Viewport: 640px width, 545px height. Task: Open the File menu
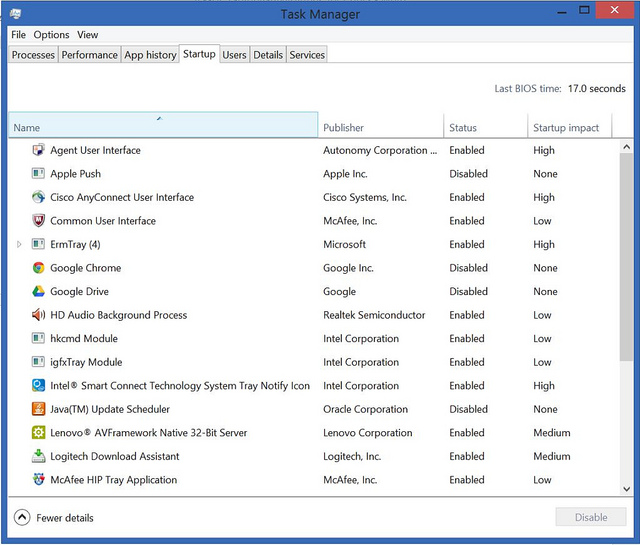(18, 35)
